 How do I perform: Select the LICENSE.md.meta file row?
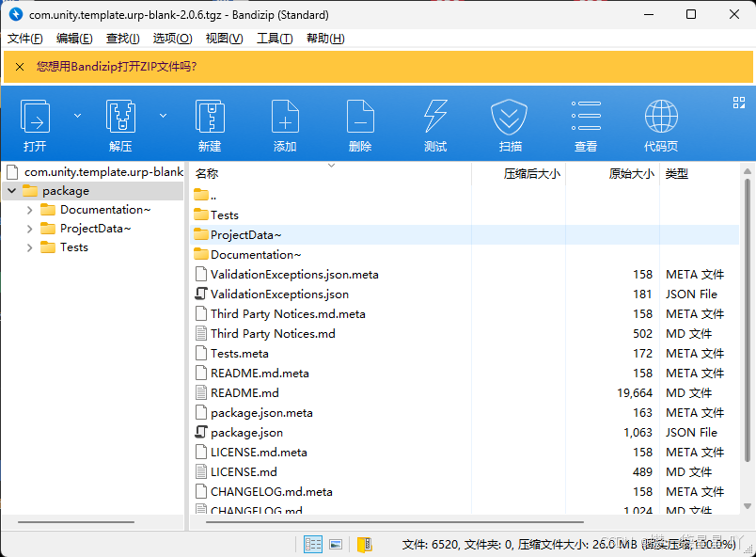pos(465,452)
